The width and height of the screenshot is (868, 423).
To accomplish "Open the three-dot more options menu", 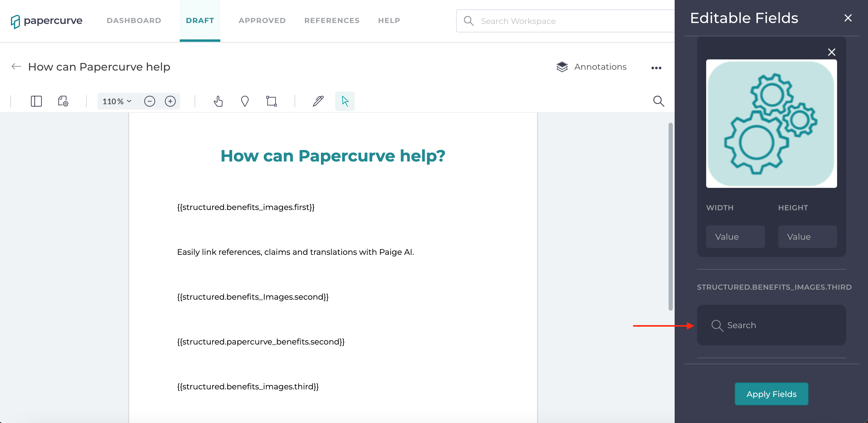I will coord(656,68).
